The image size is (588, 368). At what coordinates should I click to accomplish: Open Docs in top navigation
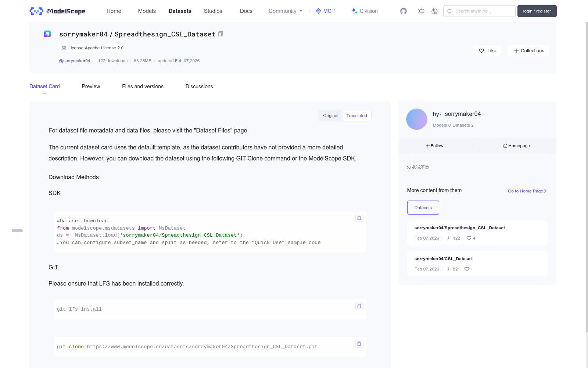point(246,11)
